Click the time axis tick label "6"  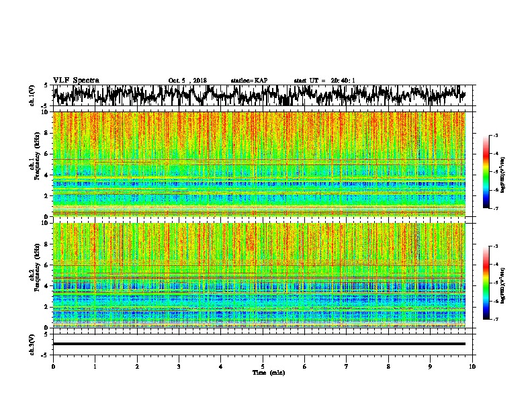tap(305, 367)
